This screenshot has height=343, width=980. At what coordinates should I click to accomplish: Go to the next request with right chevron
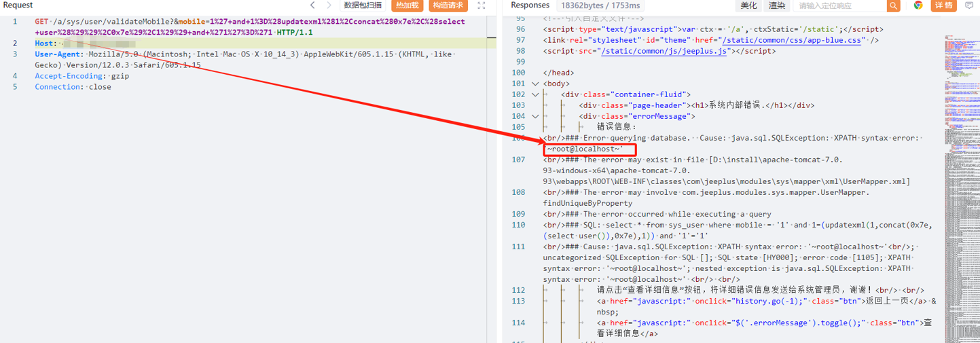pos(329,5)
